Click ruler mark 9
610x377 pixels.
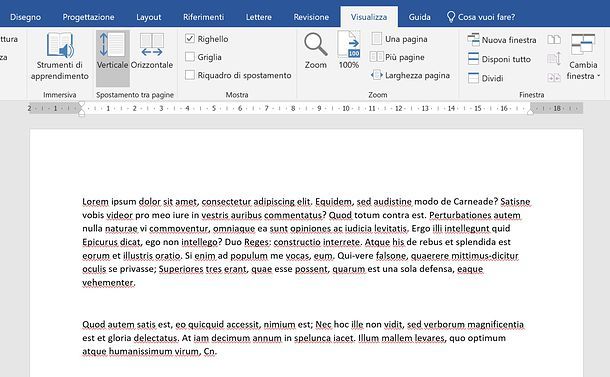319,109
